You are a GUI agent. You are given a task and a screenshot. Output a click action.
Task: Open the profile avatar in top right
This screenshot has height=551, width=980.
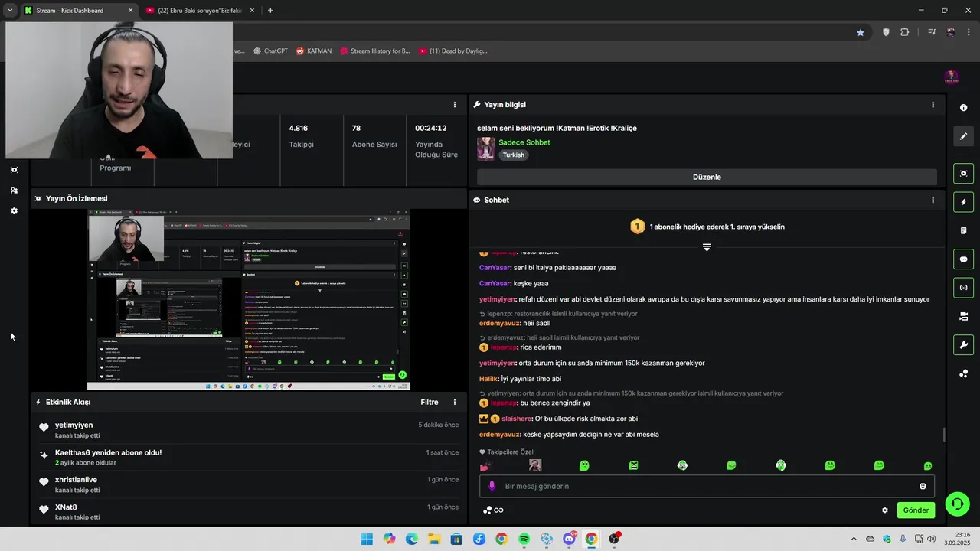click(951, 77)
